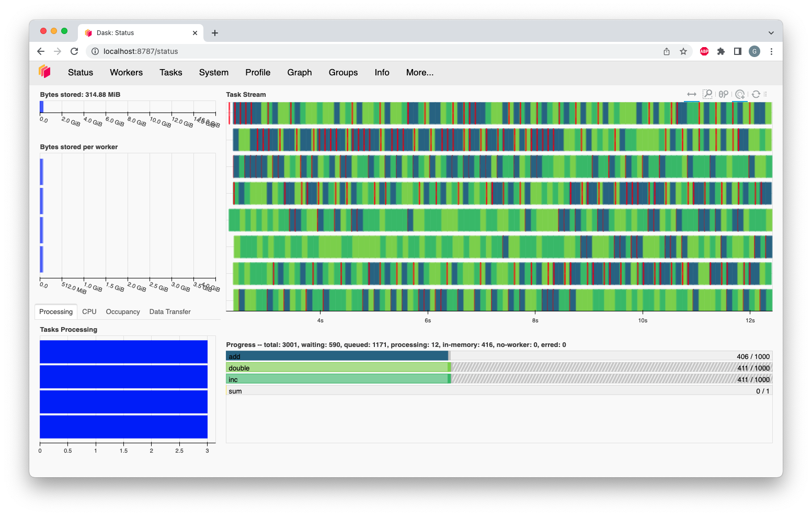Reset the Task Stream plot view
The image size is (812, 516).
[756, 94]
